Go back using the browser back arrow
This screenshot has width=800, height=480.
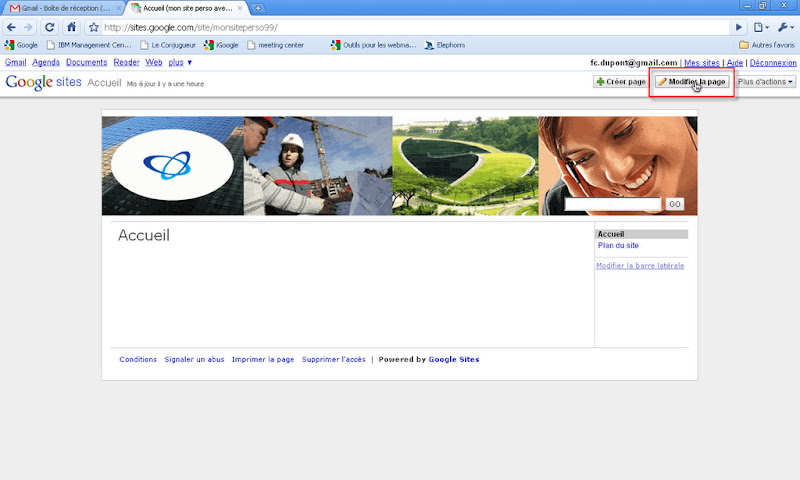pyautogui.click(x=11, y=27)
